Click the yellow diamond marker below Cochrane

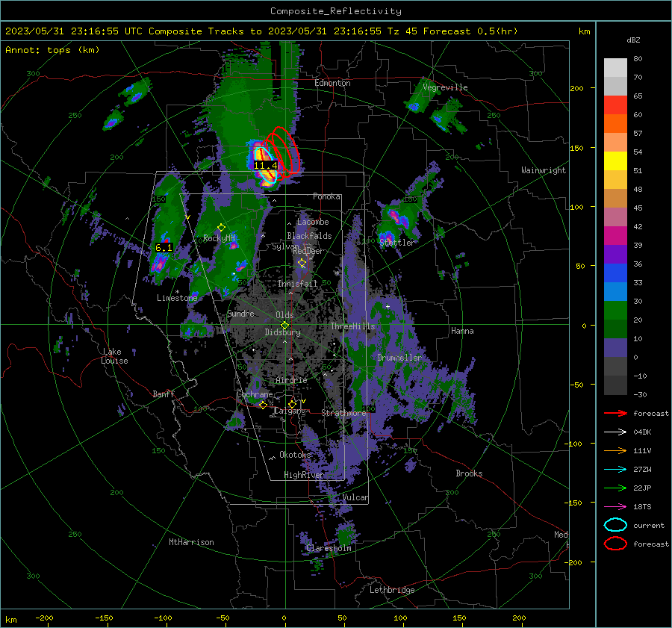point(263,405)
